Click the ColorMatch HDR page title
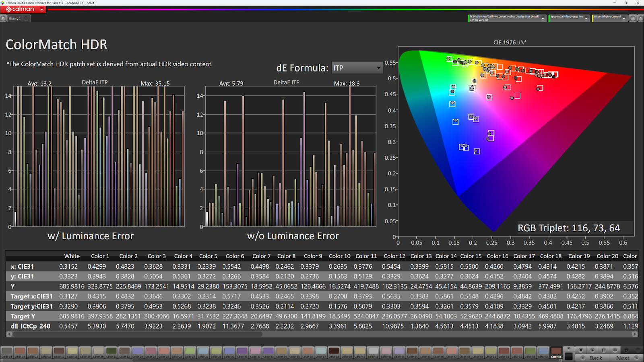The width and height of the screenshot is (644, 362). 57,44
